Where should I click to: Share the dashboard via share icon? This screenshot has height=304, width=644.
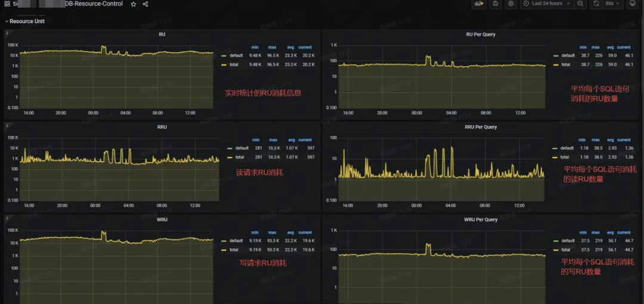tap(145, 4)
